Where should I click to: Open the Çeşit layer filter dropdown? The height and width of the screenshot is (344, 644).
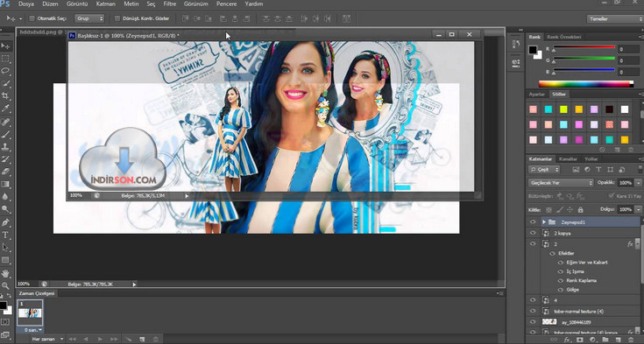(x=544, y=169)
